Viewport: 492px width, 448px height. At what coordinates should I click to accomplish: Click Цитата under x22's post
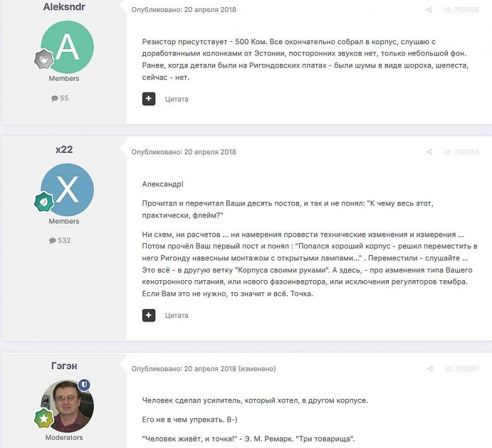(177, 315)
